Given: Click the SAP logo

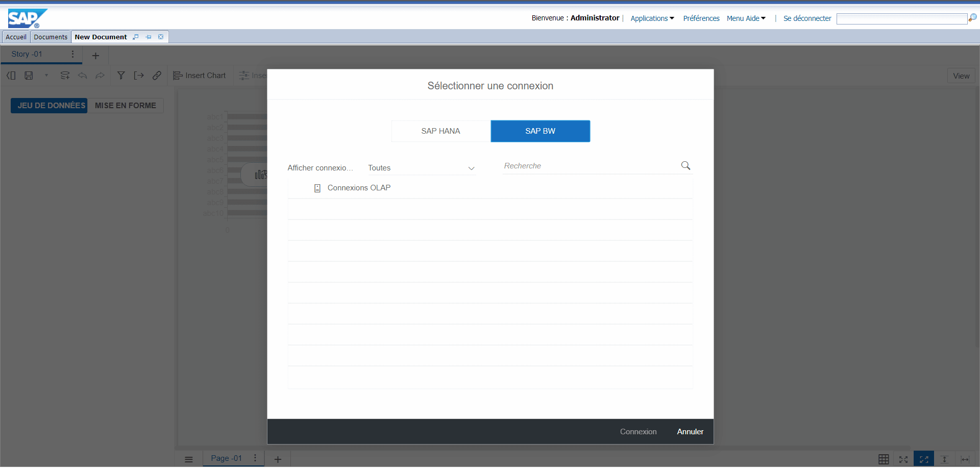Looking at the screenshot, I should (27, 18).
